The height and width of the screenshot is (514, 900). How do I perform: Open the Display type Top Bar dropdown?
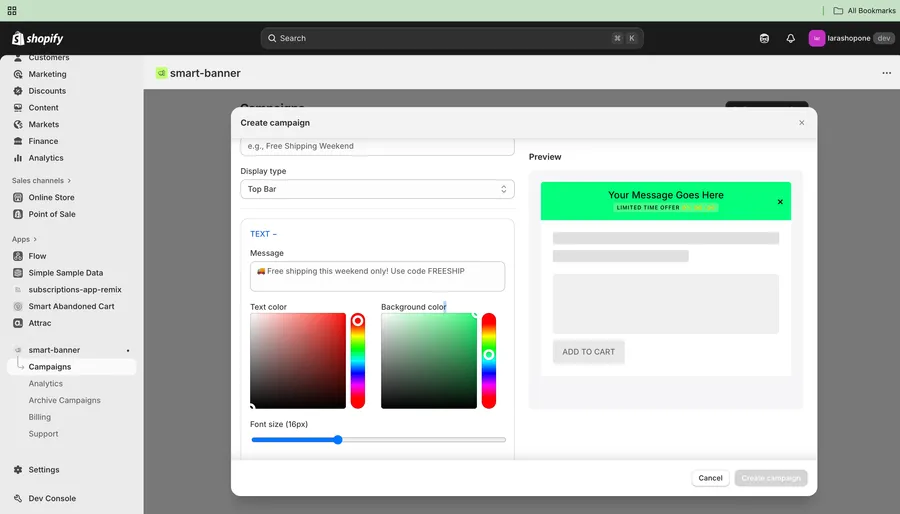click(x=377, y=189)
